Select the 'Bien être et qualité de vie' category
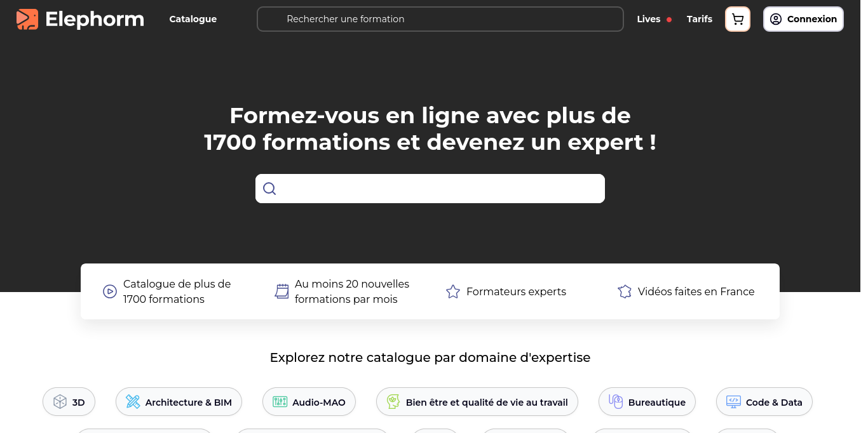Viewport: 868px width, 433px height. pyautogui.click(x=486, y=402)
